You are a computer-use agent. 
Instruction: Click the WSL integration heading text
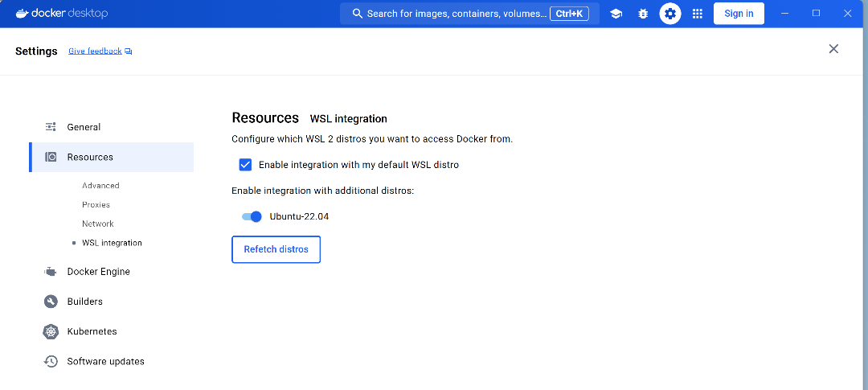tap(348, 118)
